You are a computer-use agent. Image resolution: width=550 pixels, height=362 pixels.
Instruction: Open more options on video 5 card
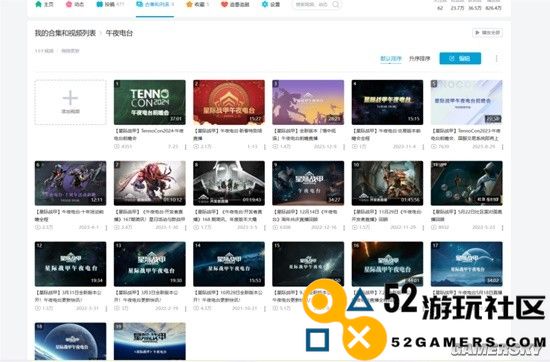pyautogui.click(x=502, y=147)
